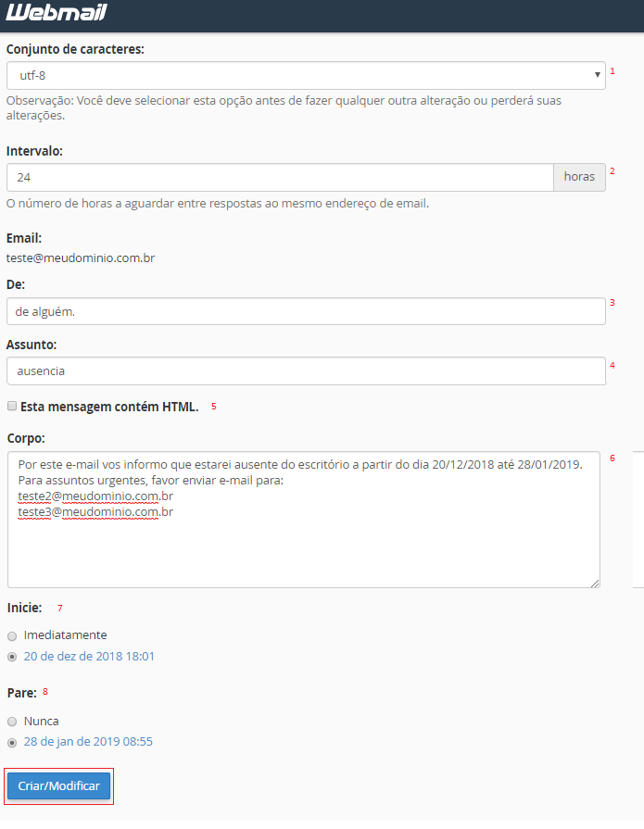Click the Intervalo hours input field
This screenshot has height=829, width=644.
[x=279, y=177]
